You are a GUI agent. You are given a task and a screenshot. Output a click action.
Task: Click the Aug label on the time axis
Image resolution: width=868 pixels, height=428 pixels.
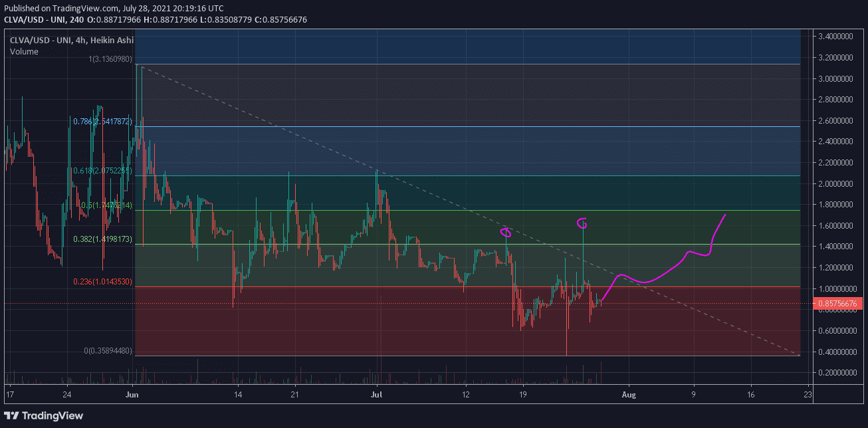tap(629, 394)
